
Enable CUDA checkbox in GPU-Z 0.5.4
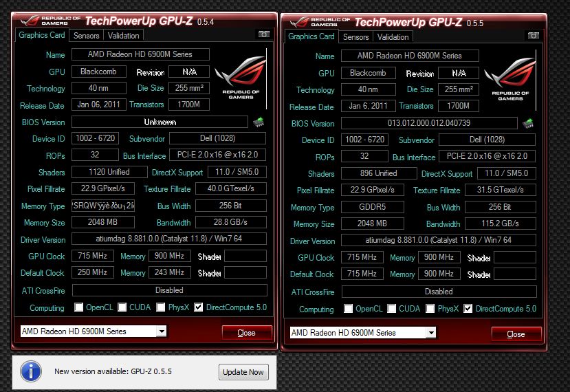(122, 307)
